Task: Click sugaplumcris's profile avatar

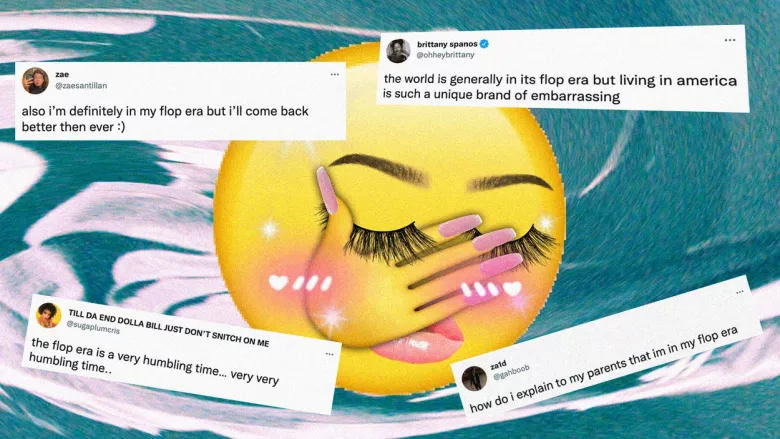Action: coord(49,315)
